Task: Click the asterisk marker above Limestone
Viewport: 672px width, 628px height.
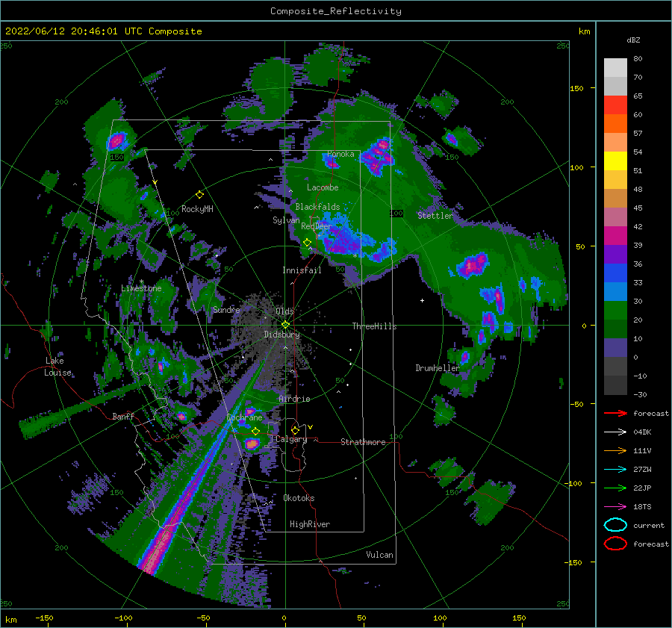Action: 141,282
